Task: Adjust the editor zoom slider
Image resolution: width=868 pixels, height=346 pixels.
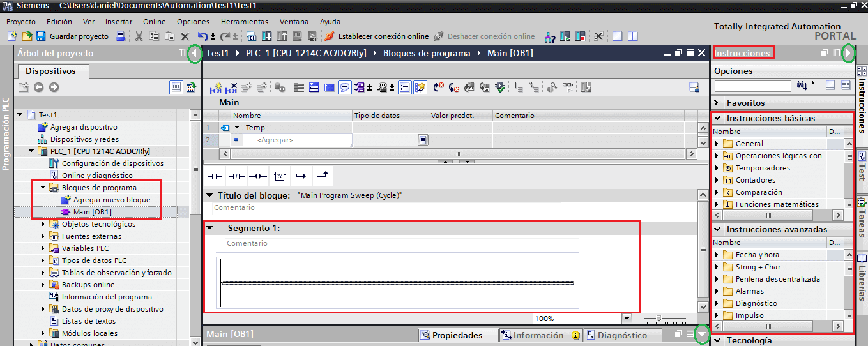Action: (x=659, y=319)
